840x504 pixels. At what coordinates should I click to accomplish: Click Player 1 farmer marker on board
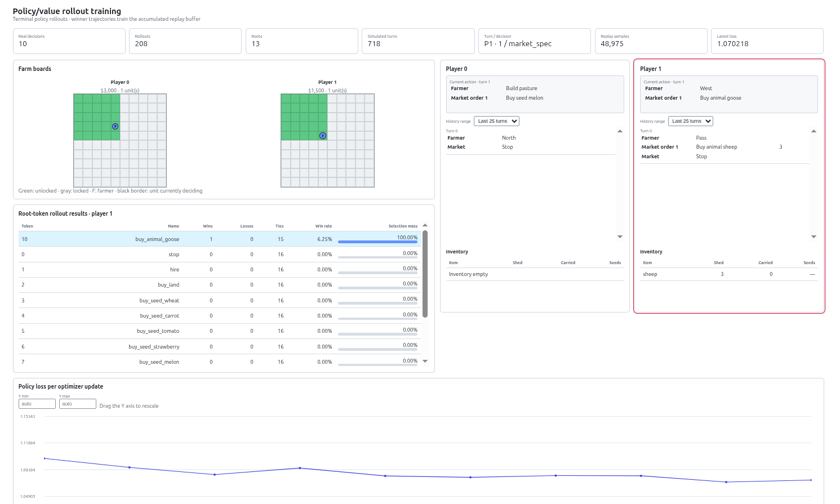(x=323, y=136)
